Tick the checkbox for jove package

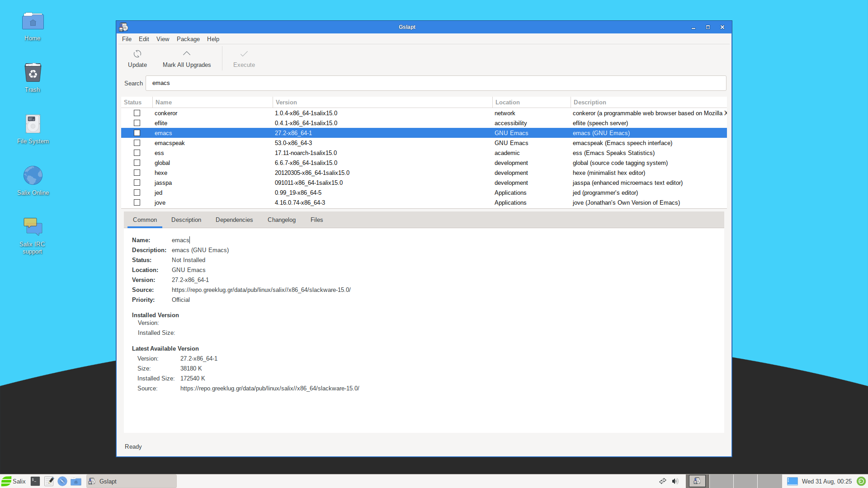tap(137, 202)
